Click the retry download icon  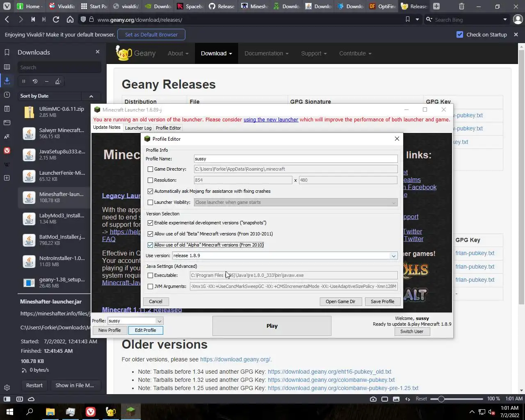coord(35,81)
